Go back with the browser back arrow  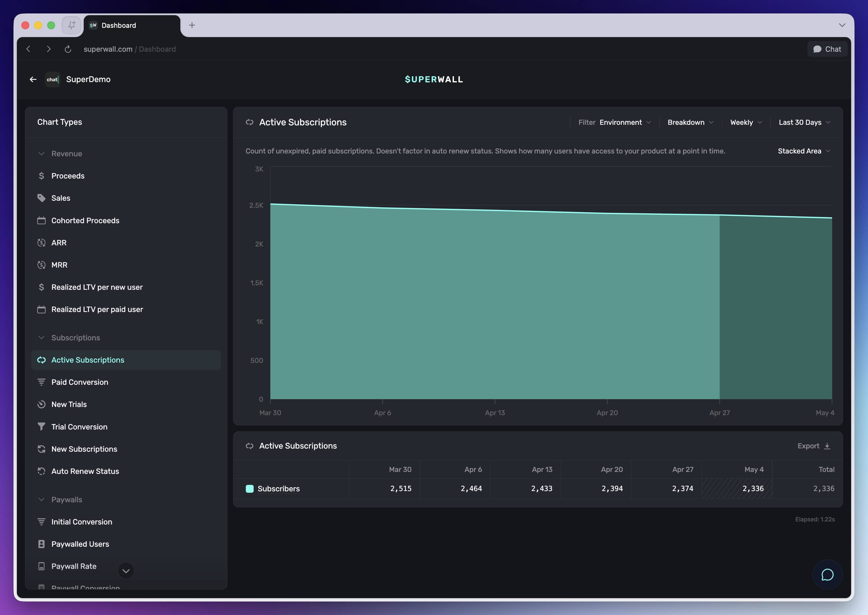click(x=28, y=49)
